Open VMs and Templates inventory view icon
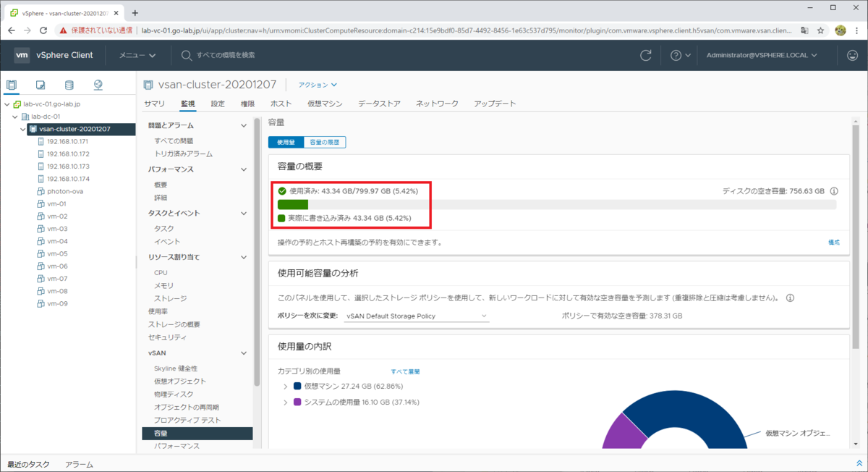 (x=41, y=85)
